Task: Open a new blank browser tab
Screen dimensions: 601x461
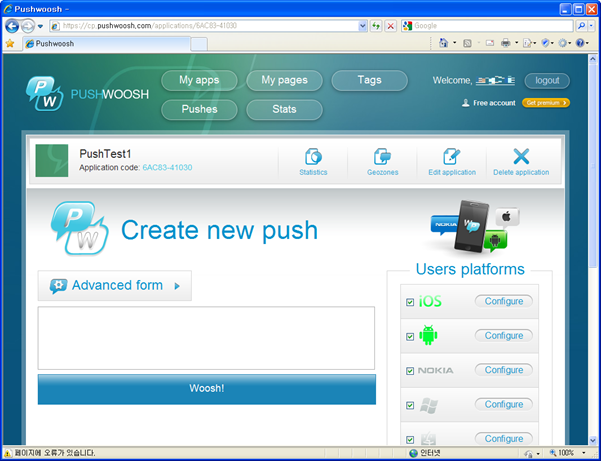Action: click(199, 44)
